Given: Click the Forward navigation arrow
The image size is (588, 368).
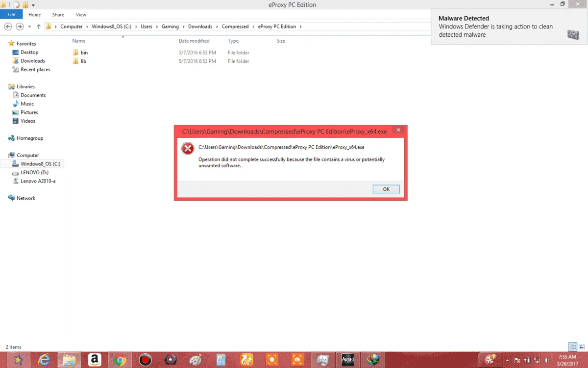Looking at the screenshot, I should point(20,26).
